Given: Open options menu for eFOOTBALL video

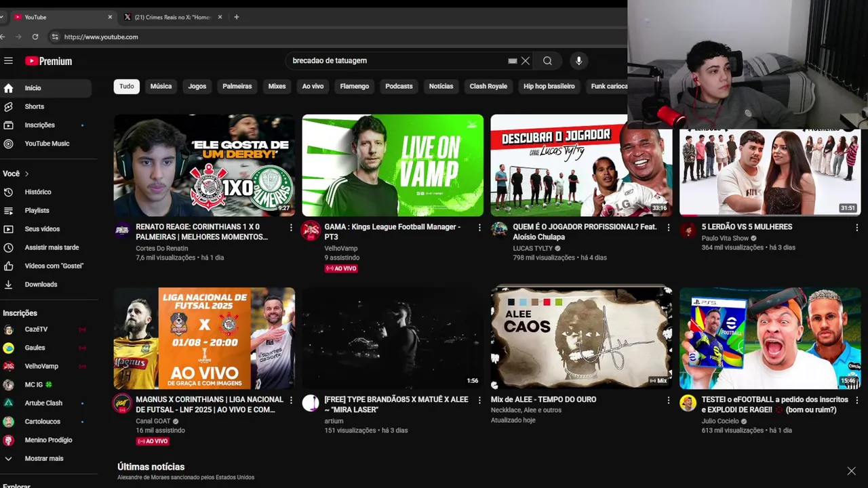Looking at the screenshot, I should pyautogui.click(x=856, y=401).
